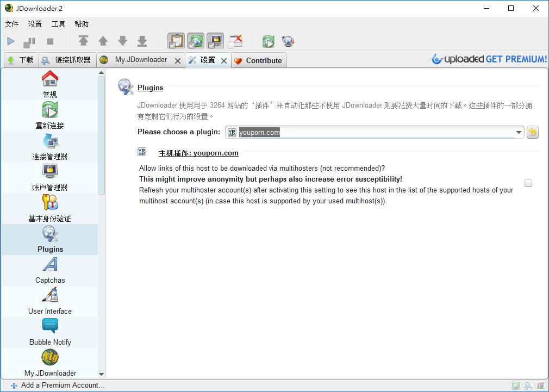Reset plugin settings with yellow arrow button
The image size is (549, 392).
point(533,133)
